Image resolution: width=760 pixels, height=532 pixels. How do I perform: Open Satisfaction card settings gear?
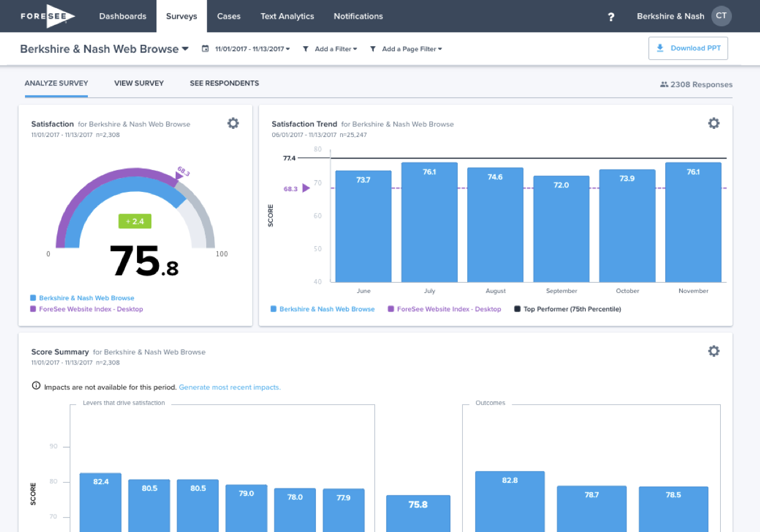coord(233,123)
